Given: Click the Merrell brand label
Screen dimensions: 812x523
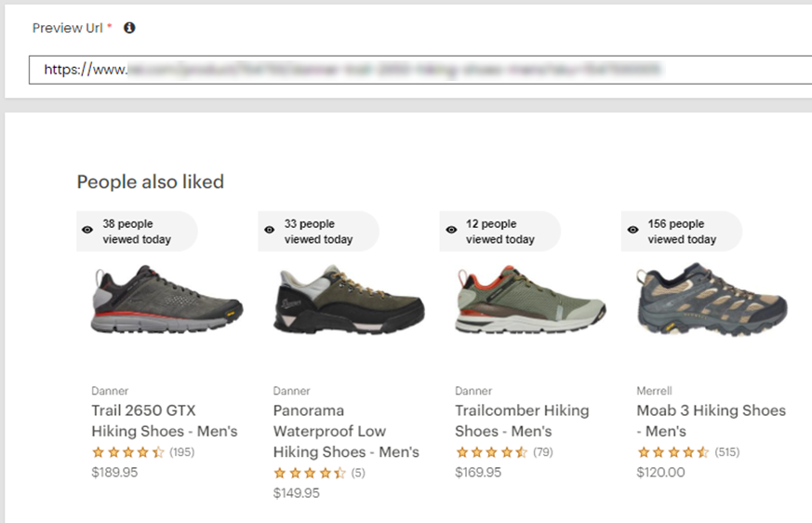Looking at the screenshot, I should tap(654, 391).
